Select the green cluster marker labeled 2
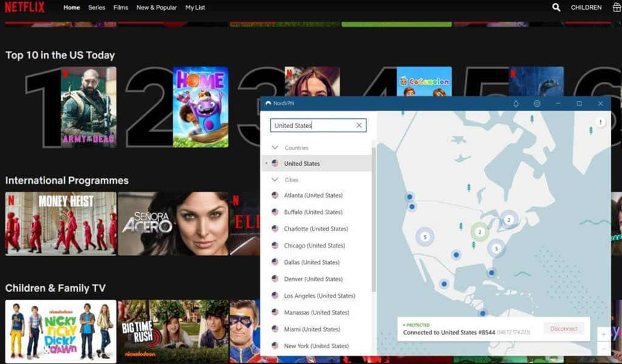This screenshot has height=364, width=622. pos(480,232)
